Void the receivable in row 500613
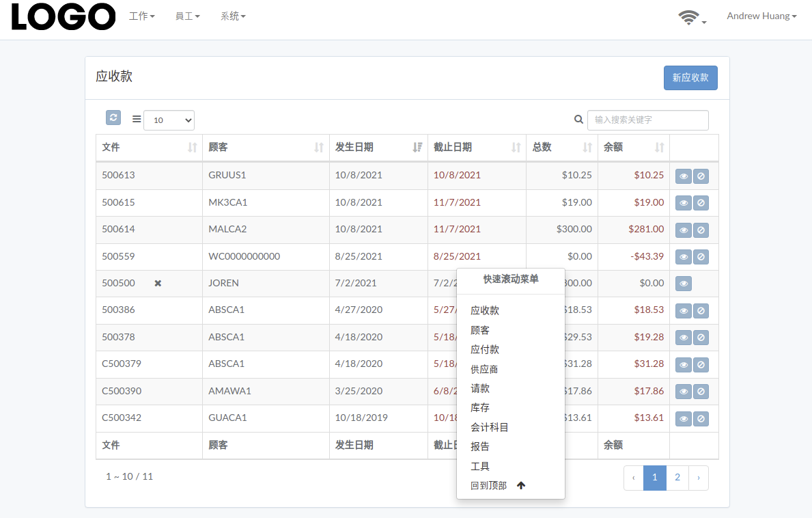The image size is (812, 518). tap(701, 176)
